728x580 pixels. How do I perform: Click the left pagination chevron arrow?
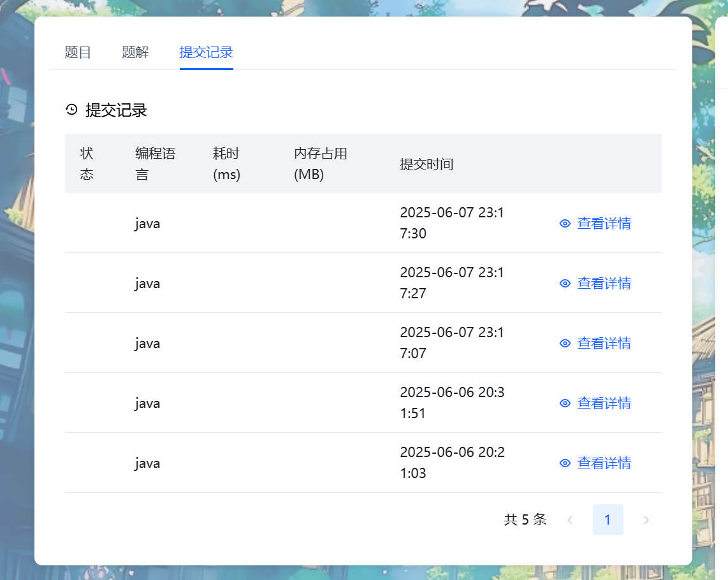pyautogui.click(x=569, y=519)
